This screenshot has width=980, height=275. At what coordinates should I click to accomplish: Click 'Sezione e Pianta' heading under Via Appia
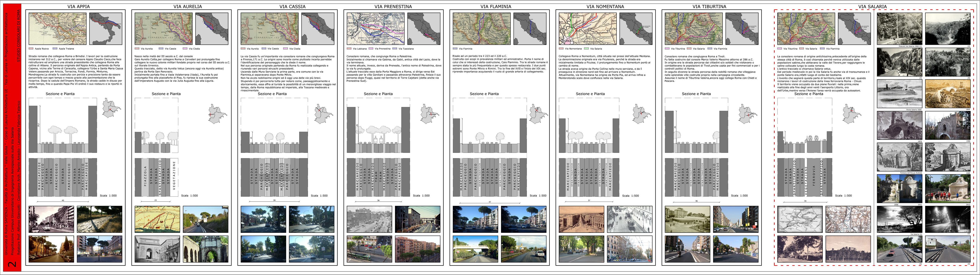(60, 94)
